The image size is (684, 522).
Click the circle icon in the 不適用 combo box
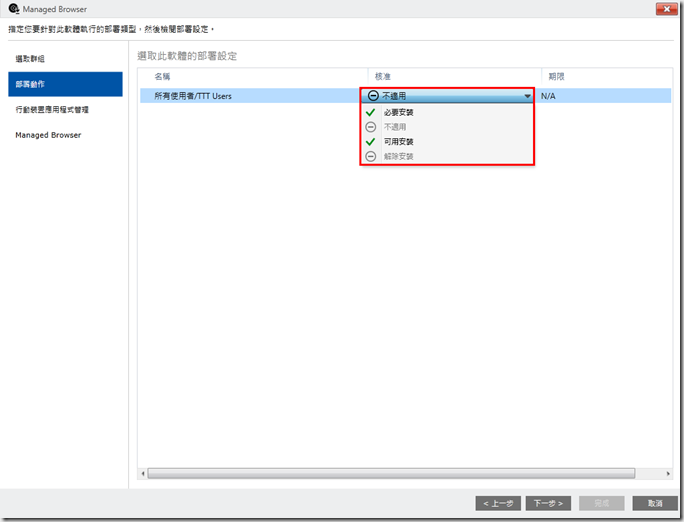click(373, 96)
